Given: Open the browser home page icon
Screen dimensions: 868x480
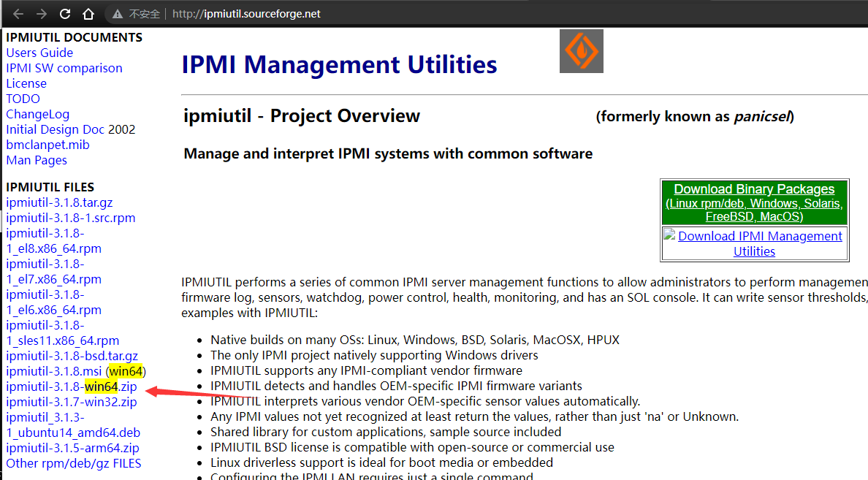Looking at the screenshot, I should pos(88,14).
